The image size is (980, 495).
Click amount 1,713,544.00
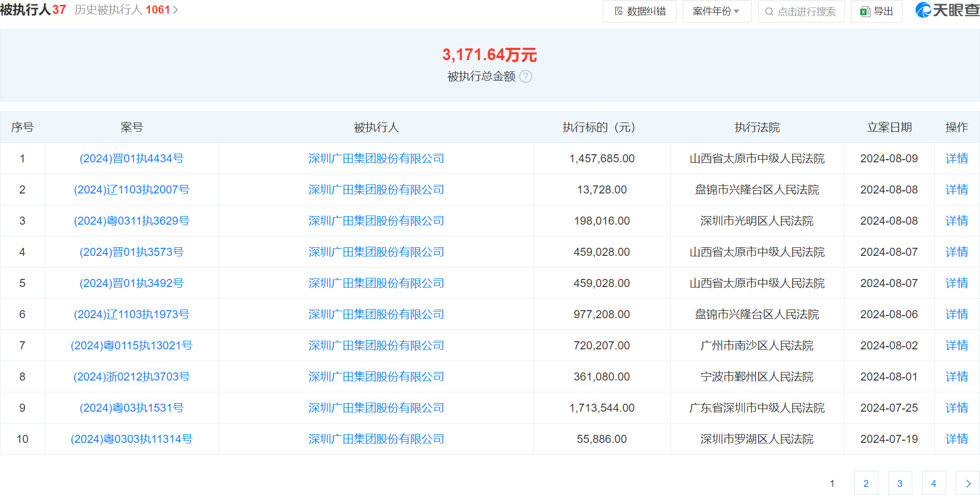[x=602, y=408]
